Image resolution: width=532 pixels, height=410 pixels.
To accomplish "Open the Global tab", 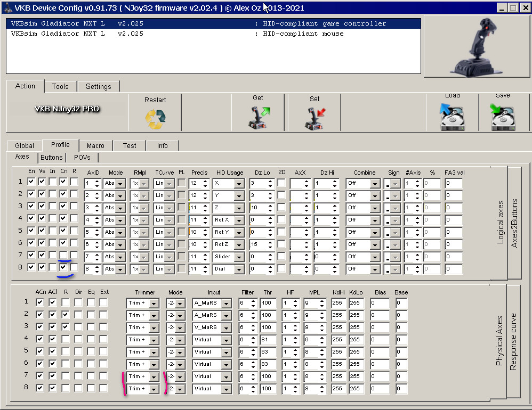I will [x=25, y=145].
